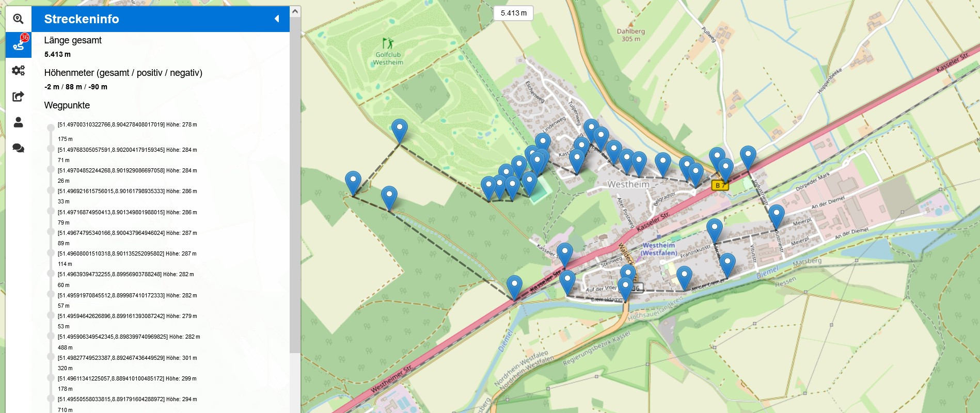Click marker on Kasseler Str. near Westheimer Str.
Viewport: 980px width, 413px height.
514,288
